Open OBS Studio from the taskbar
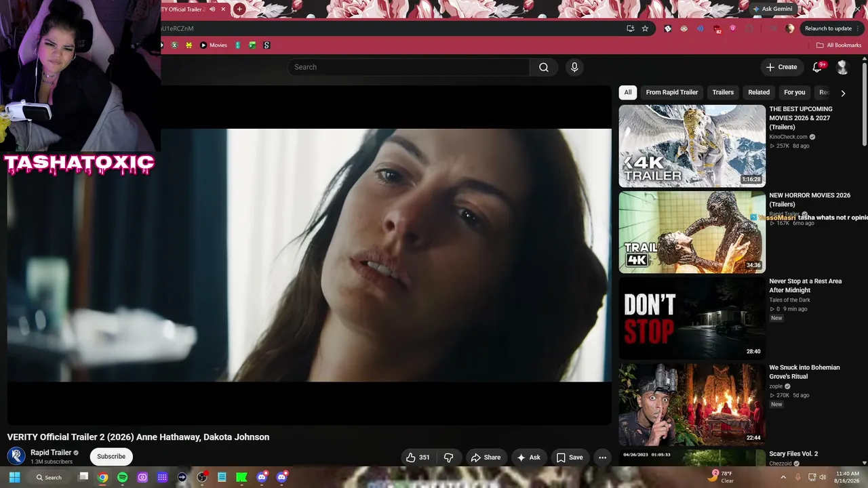Image resolution: width=868 pixels, height=488 pixels. 201,477
